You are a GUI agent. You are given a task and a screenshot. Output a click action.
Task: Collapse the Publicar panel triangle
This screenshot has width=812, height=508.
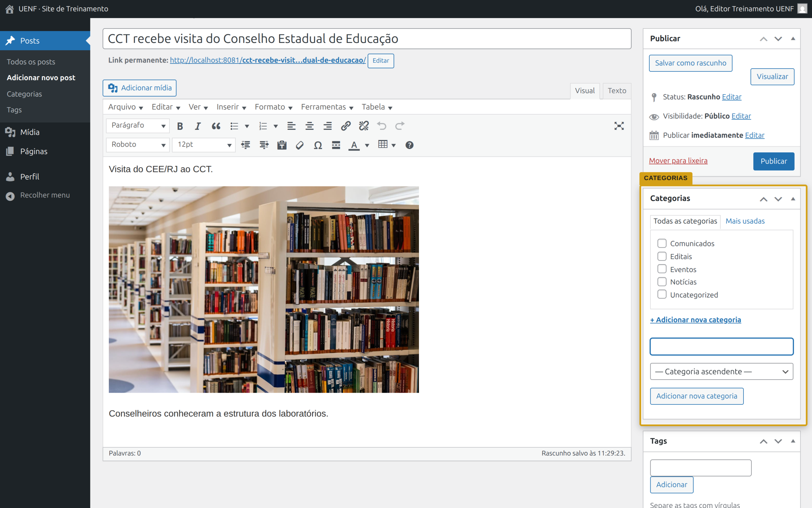tap(793, 38)
